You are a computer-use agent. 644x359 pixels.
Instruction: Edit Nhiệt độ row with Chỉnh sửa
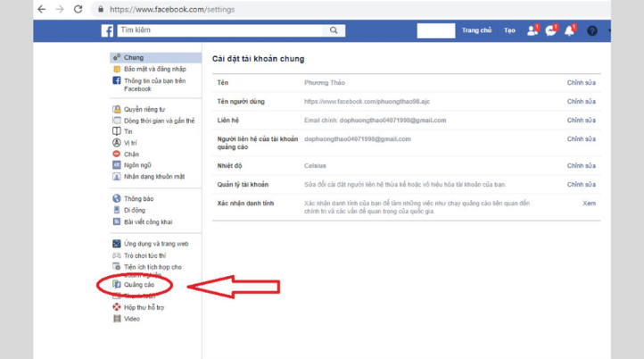(582, 166)
